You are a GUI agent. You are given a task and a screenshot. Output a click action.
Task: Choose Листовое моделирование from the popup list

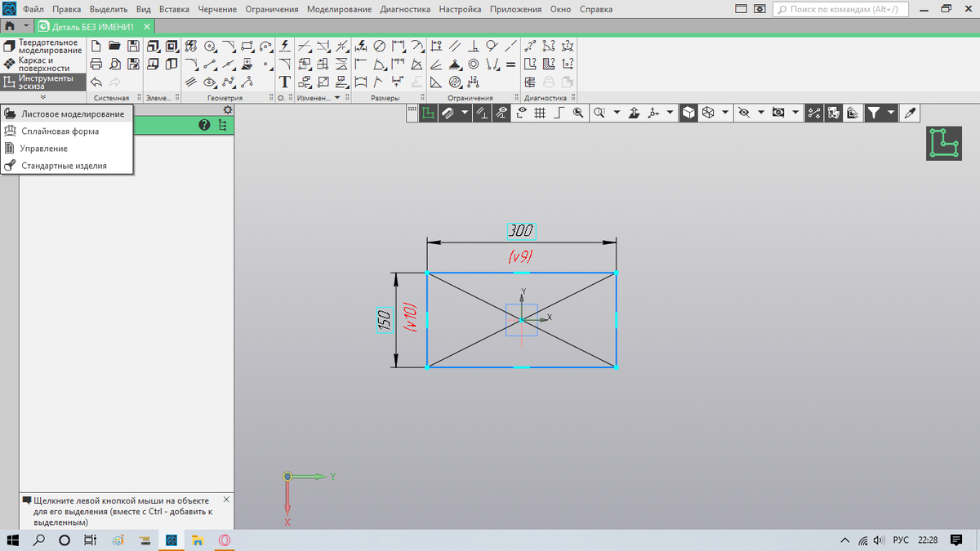pos(67,114)
